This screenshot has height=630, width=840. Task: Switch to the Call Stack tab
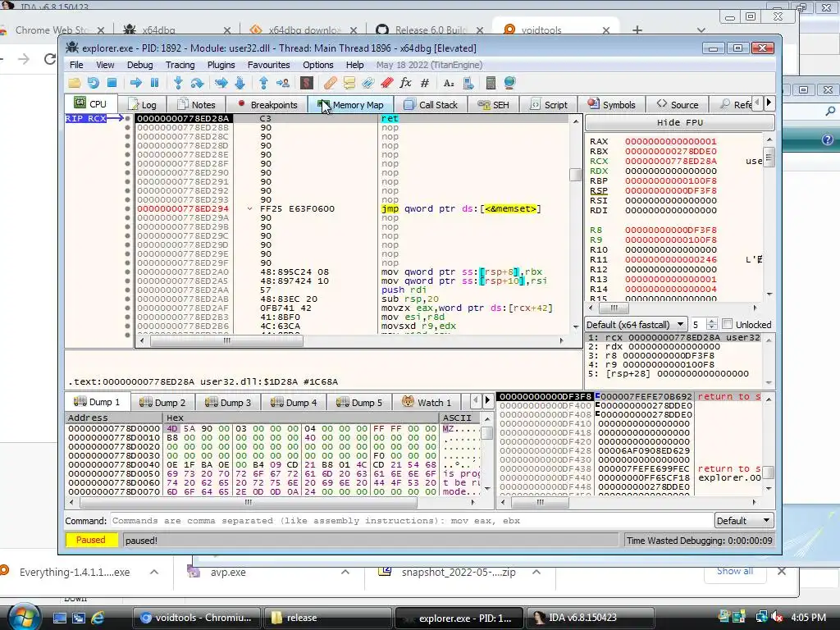[x=431, y=104]
